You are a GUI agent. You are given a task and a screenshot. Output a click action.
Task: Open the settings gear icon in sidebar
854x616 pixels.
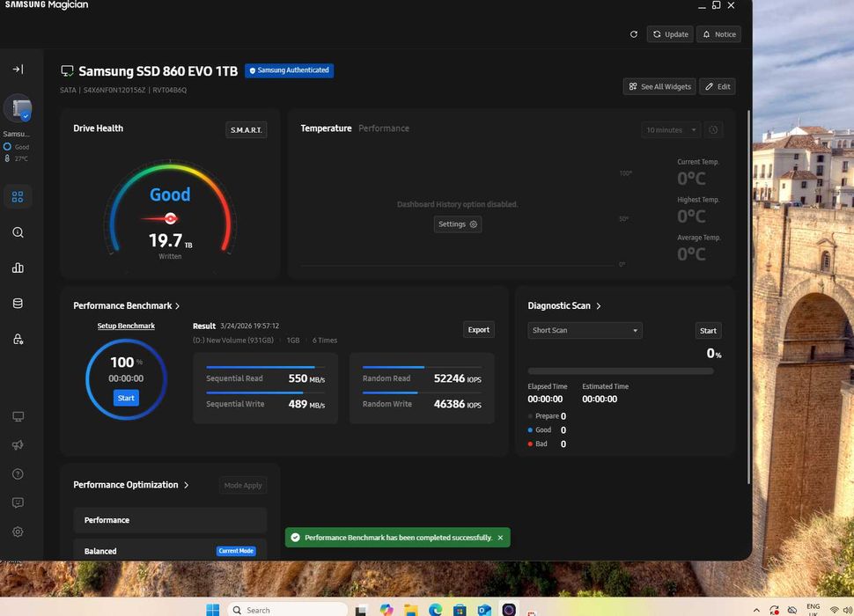click(18, 532)
